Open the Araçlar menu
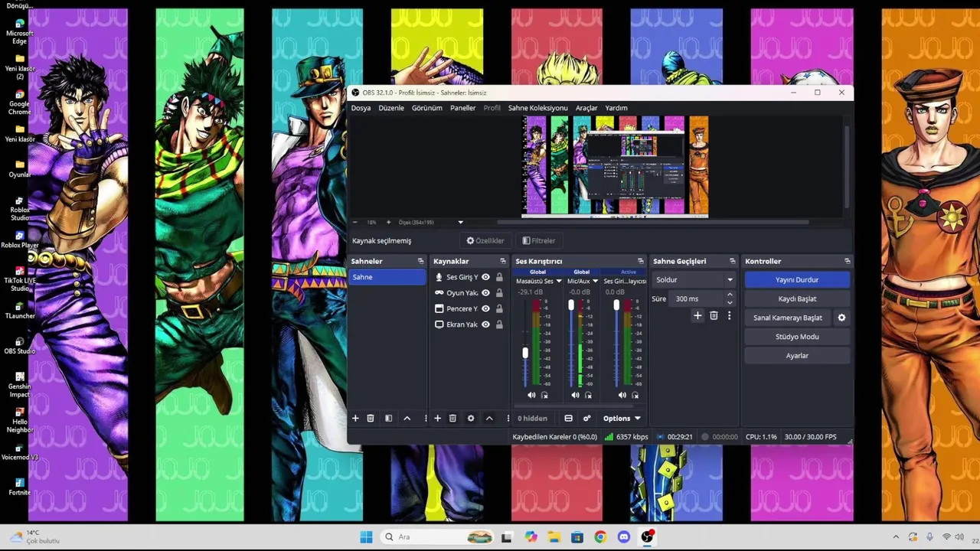 [586, 108]
